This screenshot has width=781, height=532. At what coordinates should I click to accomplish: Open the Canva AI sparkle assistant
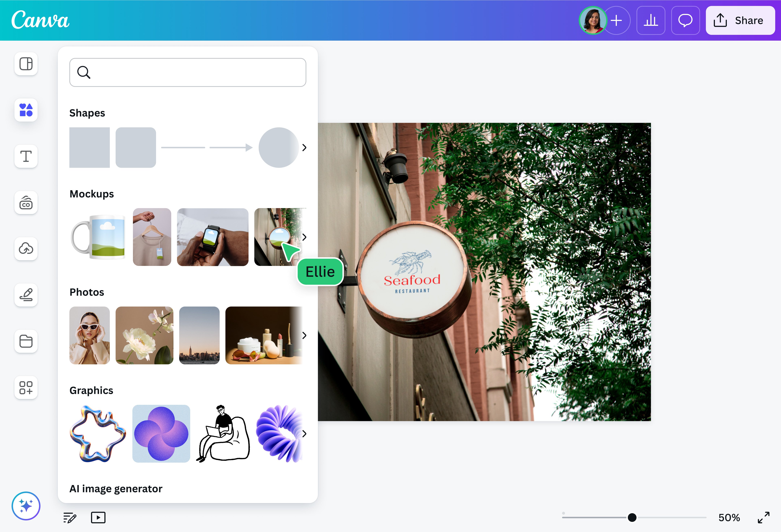[x=26, y=506]
